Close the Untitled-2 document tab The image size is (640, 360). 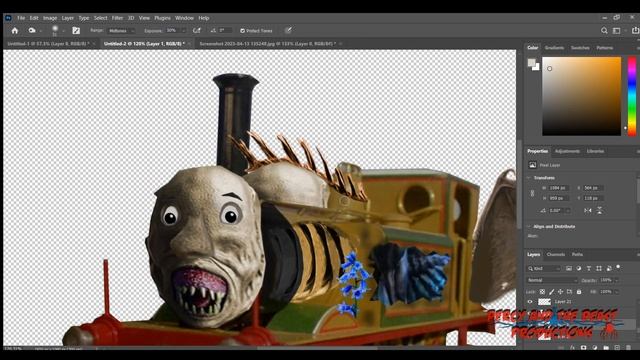[x=189, y=44]
